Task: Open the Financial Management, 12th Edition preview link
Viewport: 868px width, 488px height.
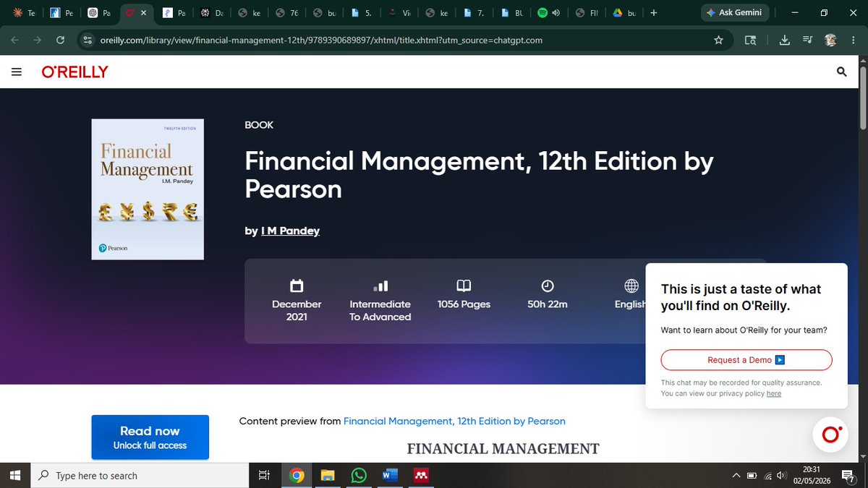Action: (x=454, y=421)
